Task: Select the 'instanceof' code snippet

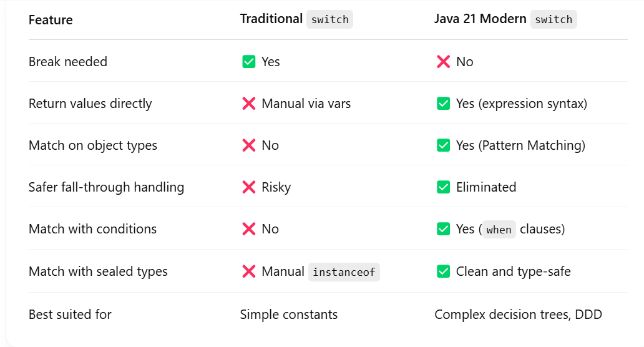Action: tap(344, 272)
